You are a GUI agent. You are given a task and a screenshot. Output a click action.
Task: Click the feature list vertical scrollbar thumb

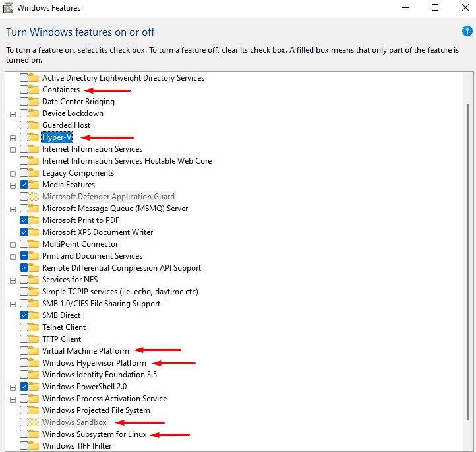pyautogui.click(x=468, y=262)
